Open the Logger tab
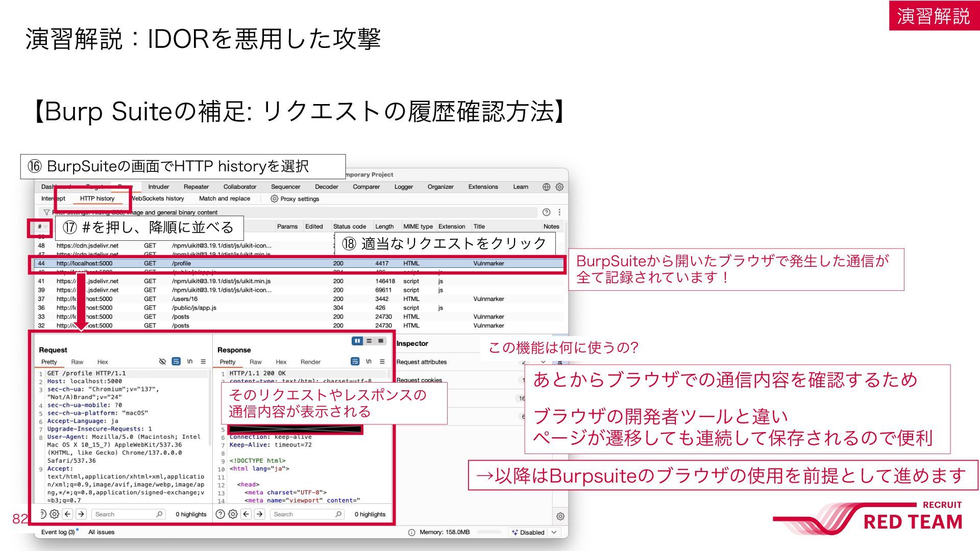 pos(403,187)
